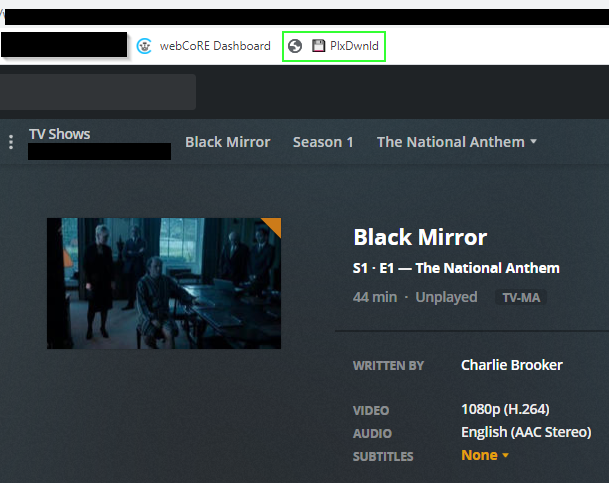Screen dimensions: 609x483
Task: Click the Unplayed status text
Action: pyautogui.click(x=446, y=297)
